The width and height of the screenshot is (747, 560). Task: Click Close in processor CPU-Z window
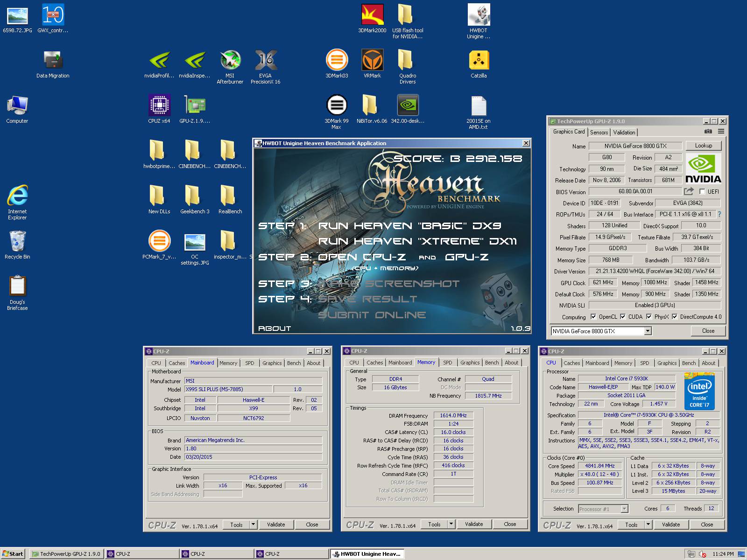[707, 525]
